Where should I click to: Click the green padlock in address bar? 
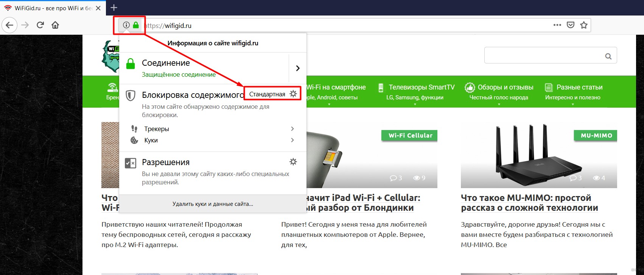click(x=136, y=25)
